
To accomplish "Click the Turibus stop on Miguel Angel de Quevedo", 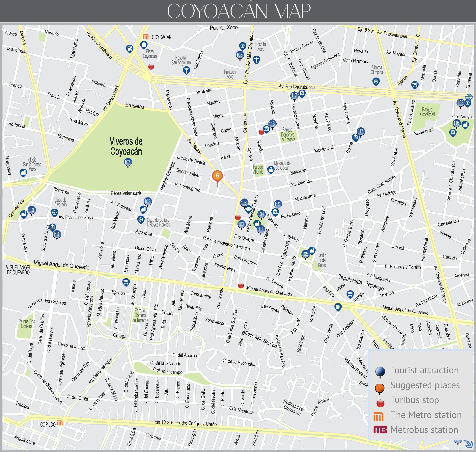I will (241, 286).
